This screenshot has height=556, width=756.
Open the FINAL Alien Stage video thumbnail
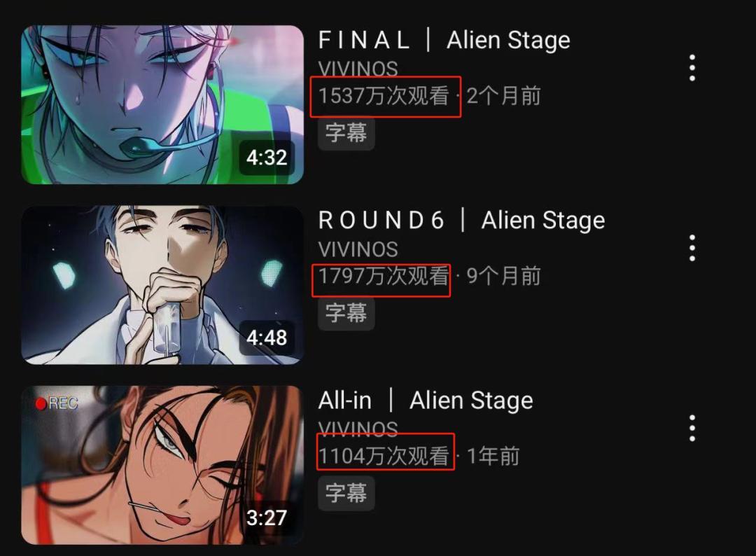(162, 104)
